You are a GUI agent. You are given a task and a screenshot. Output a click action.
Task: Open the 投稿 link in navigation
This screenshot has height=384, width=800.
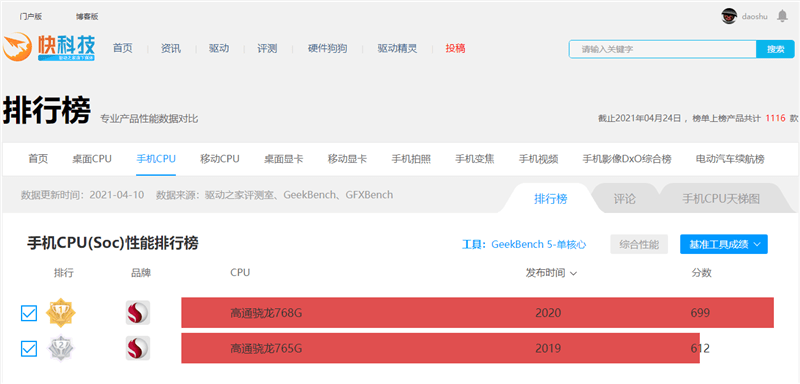click(x=455, y=48)
